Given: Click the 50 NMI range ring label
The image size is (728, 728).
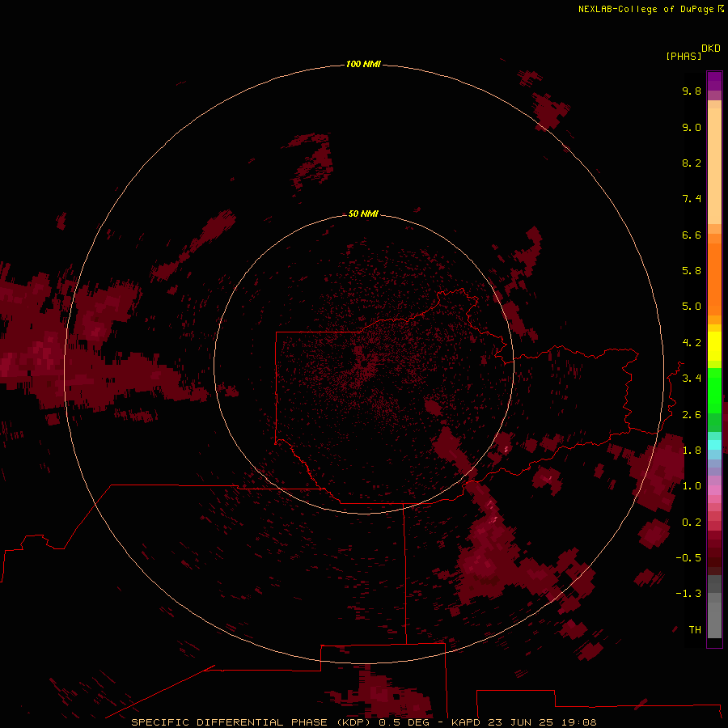Looking at the screenshot, I should [x=363, y=214].
